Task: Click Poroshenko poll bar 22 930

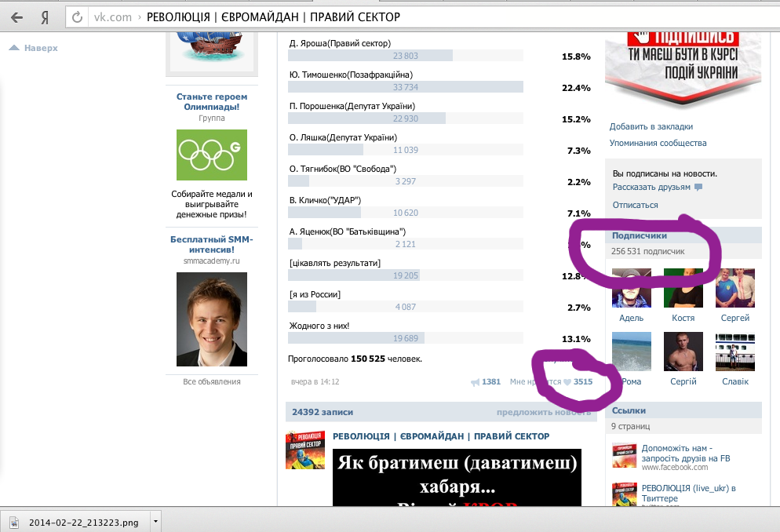Action: click(406, 118)
